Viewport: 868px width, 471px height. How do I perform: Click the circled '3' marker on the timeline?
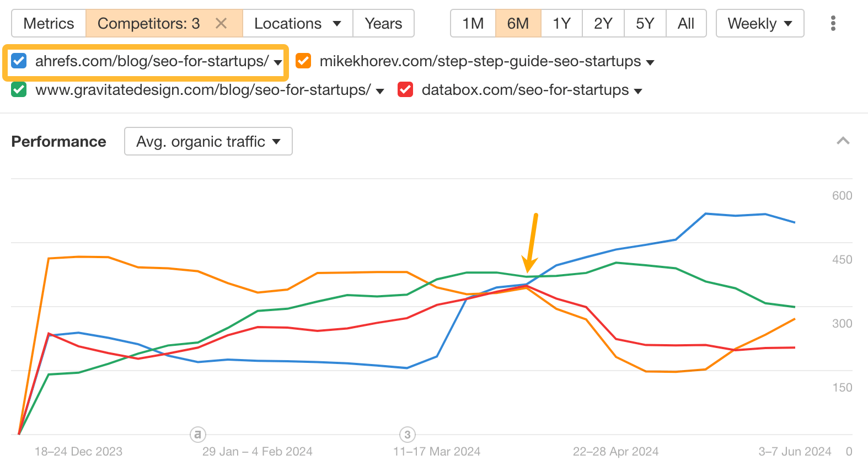pos(407,434)
